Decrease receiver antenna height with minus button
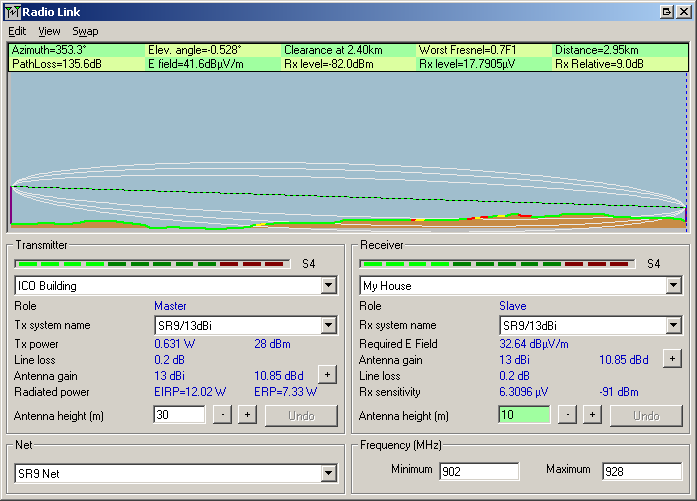Viewport: 697px width, 501px height. click(567, 414)
